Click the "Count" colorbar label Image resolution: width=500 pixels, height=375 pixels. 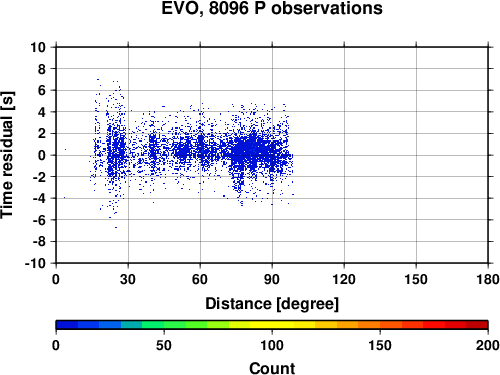(272, 368)
